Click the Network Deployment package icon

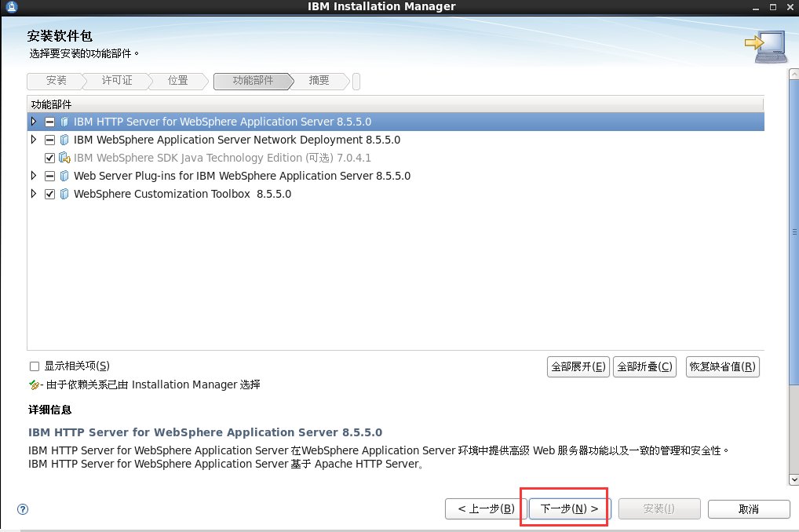point(64,140)
